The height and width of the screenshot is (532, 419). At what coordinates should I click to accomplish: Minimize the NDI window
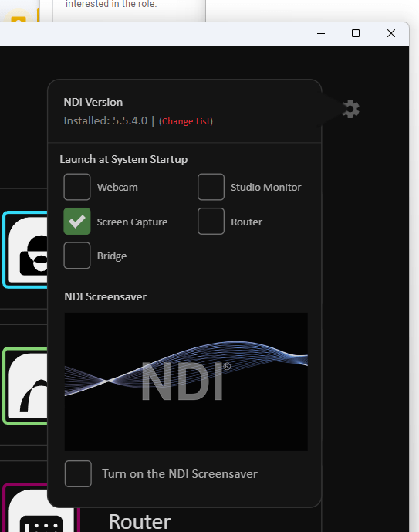point(321,34)
